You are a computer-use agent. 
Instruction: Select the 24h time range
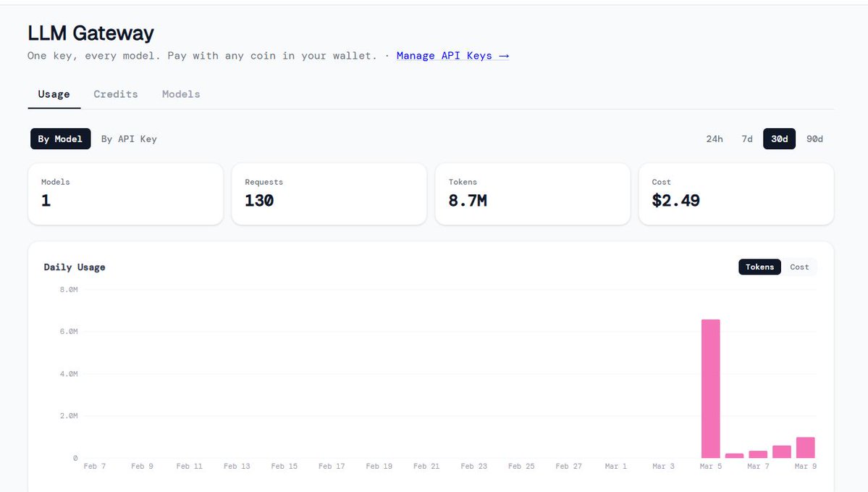715,138
